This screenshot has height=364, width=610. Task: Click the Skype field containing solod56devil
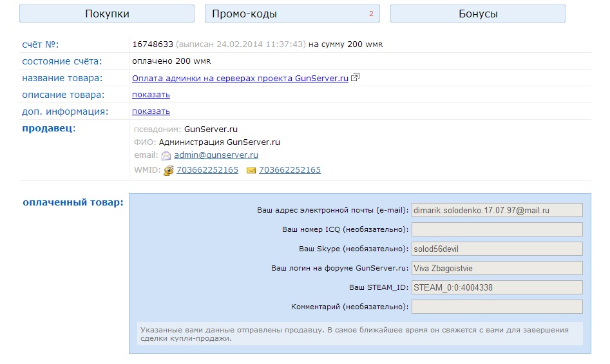tap(497, 249)
